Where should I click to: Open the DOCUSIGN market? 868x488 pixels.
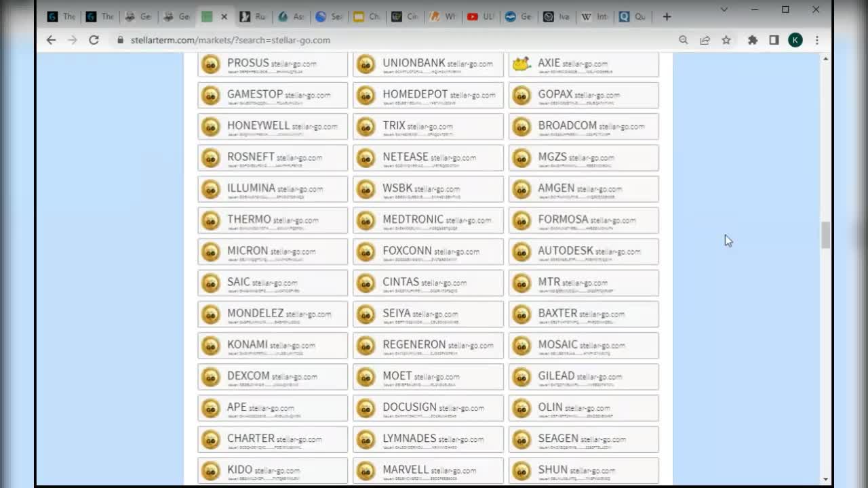[428, 408]
